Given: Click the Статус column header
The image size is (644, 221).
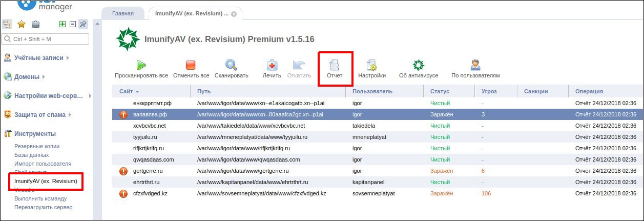Looking at the screenshot, I should 449,91.
